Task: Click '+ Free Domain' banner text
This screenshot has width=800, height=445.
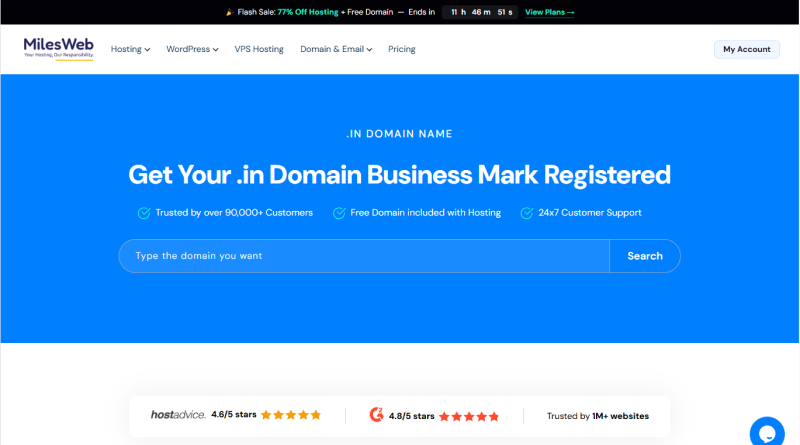Action: coord(367,12)
